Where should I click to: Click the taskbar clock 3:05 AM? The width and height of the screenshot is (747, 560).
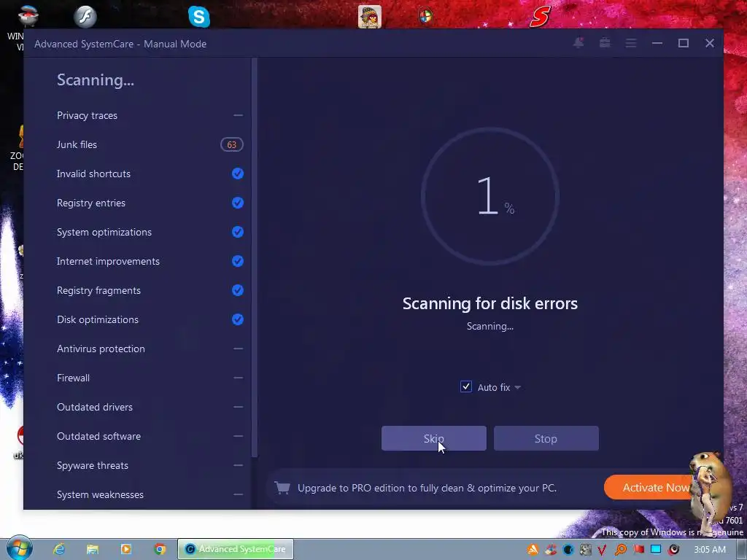710,550
